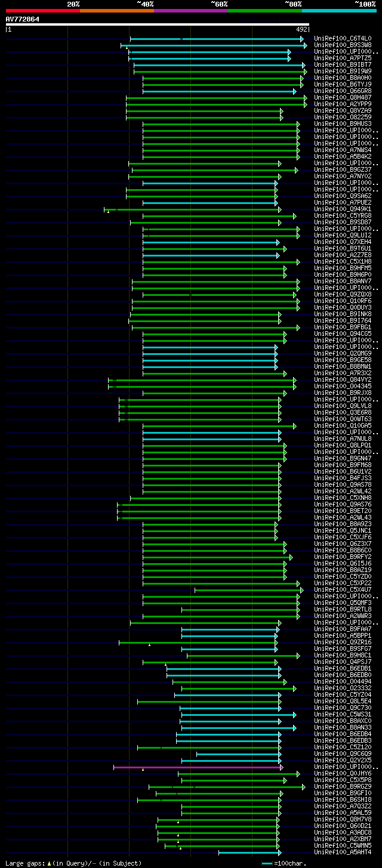The image size is (382, 868).
Task: Click UniRef100_C5YRG8
Action: tap(343, 215)
